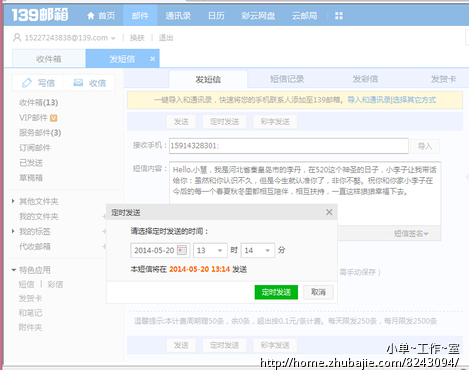Click the bottom 定时发送 toolbar button

pos(224,345)
